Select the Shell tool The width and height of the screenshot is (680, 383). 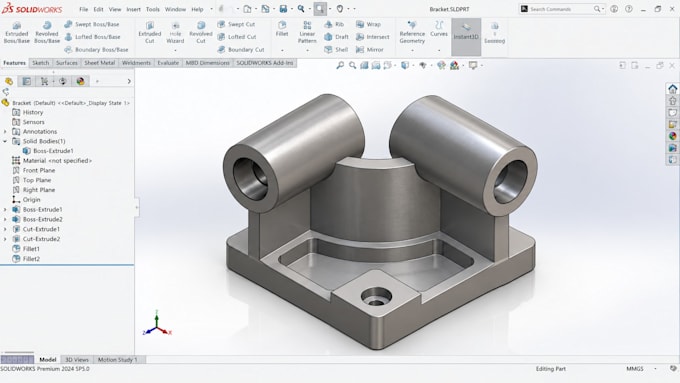click(x=336, y=49)
